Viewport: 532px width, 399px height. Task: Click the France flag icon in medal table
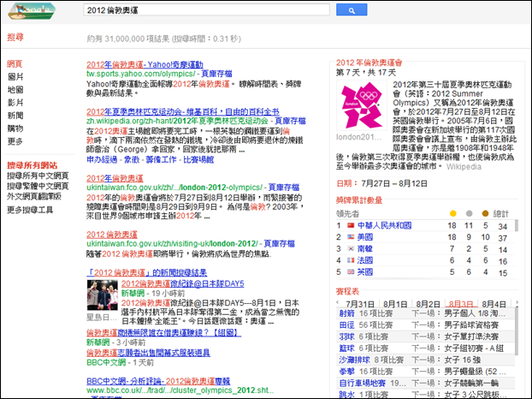(351, 260)
